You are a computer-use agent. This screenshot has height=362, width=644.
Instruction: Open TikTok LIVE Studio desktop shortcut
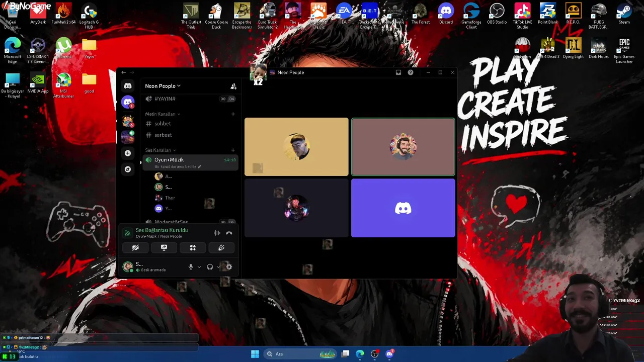click(x=522, y=16)
